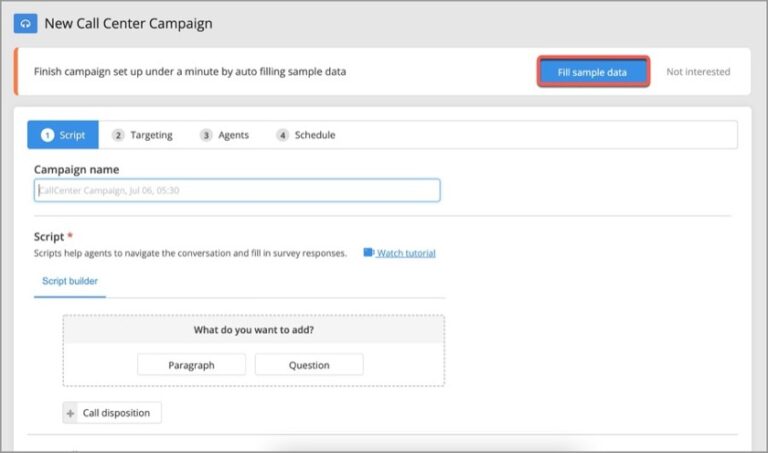This screenshot has width=768, height=453.
Task: Add a Question to the script
Action: (309, 365)
